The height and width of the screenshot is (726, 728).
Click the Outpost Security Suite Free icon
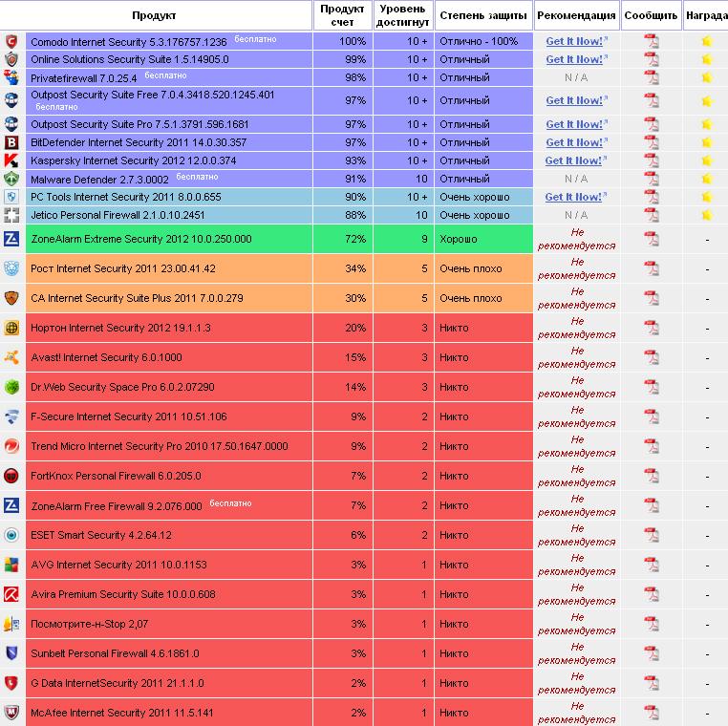(x=11, y=100)
